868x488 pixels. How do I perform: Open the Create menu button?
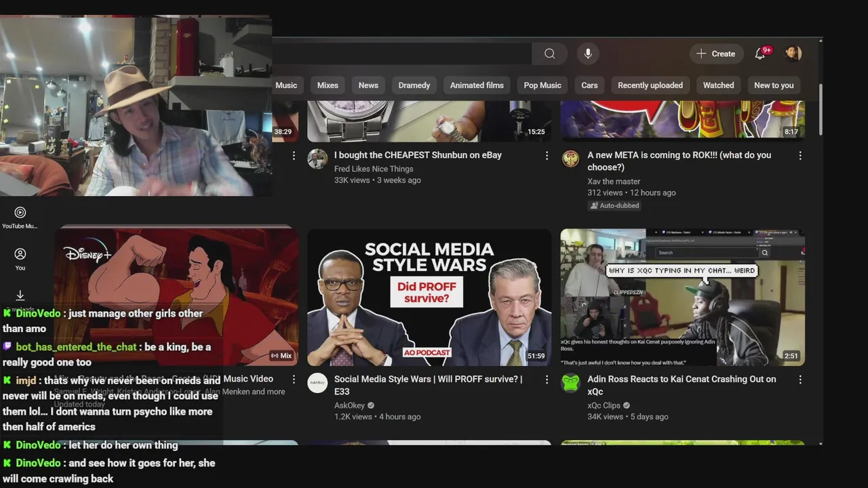pyautogui.click(x=716, y=54)
